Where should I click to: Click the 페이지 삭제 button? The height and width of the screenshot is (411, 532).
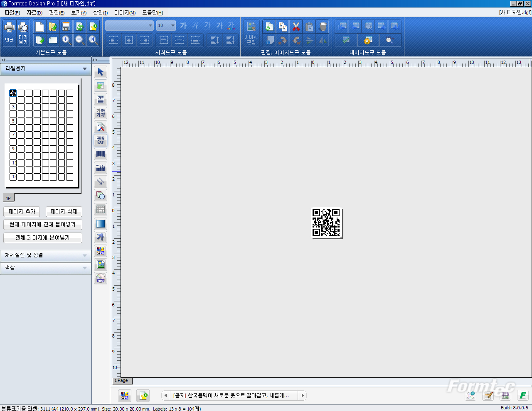(x=64, y=212)
